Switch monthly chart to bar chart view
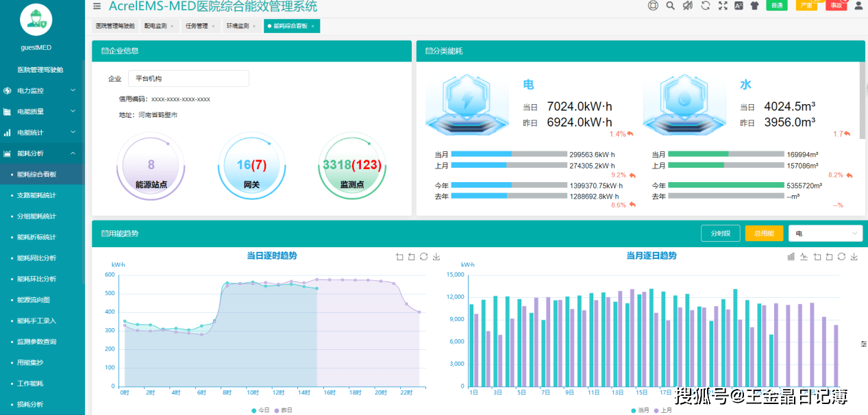The image size is (868, 415). point(791,257)
